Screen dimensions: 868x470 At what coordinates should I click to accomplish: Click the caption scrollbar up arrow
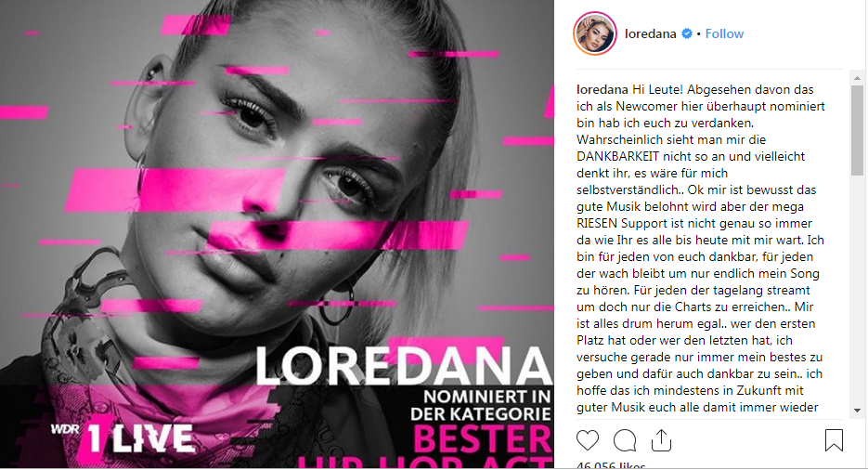point(857,79)
